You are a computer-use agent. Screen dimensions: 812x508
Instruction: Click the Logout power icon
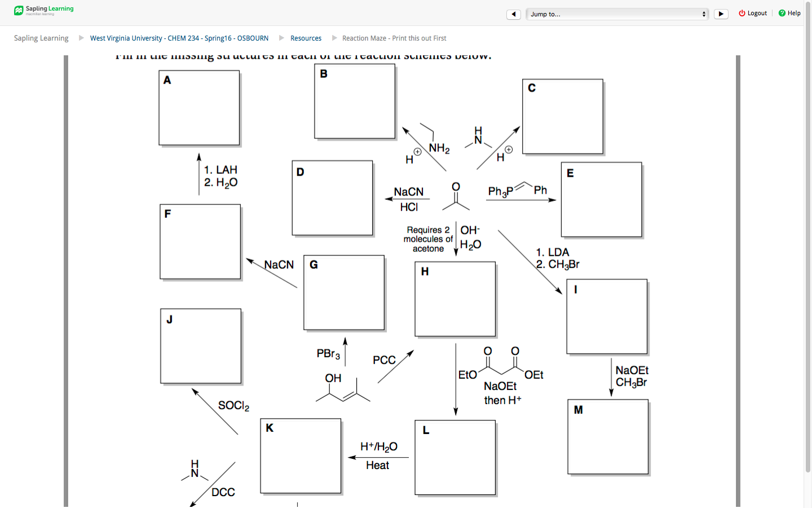[741, 13]
